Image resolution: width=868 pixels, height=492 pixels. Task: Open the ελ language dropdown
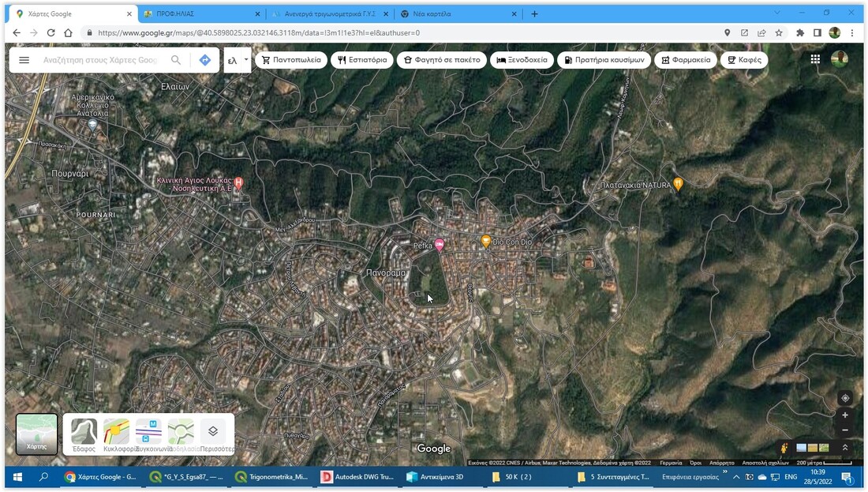(x=238, y=60)
